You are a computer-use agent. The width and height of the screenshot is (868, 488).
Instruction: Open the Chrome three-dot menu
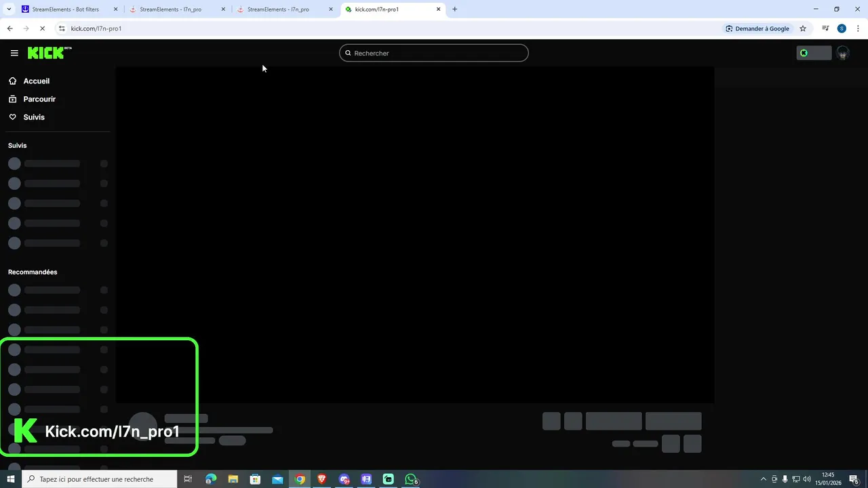[858, 28]
